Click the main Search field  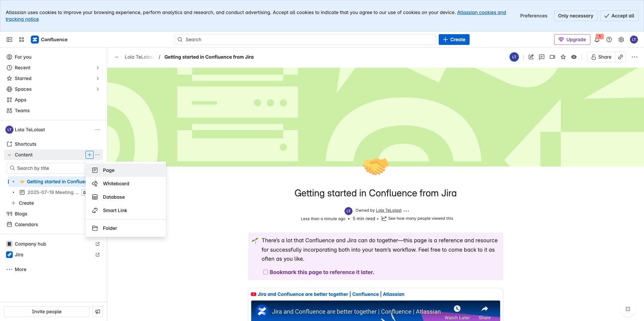coord(305,40)
